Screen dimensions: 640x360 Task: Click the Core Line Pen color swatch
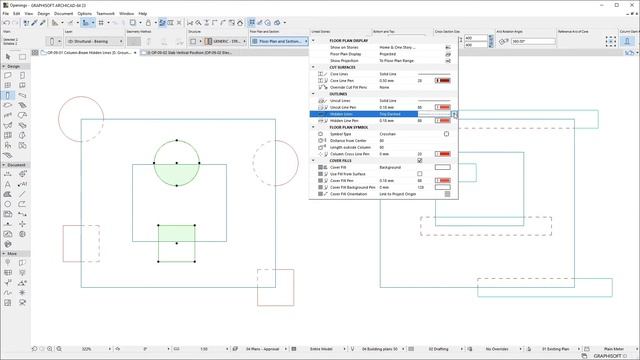click(442, 81)
